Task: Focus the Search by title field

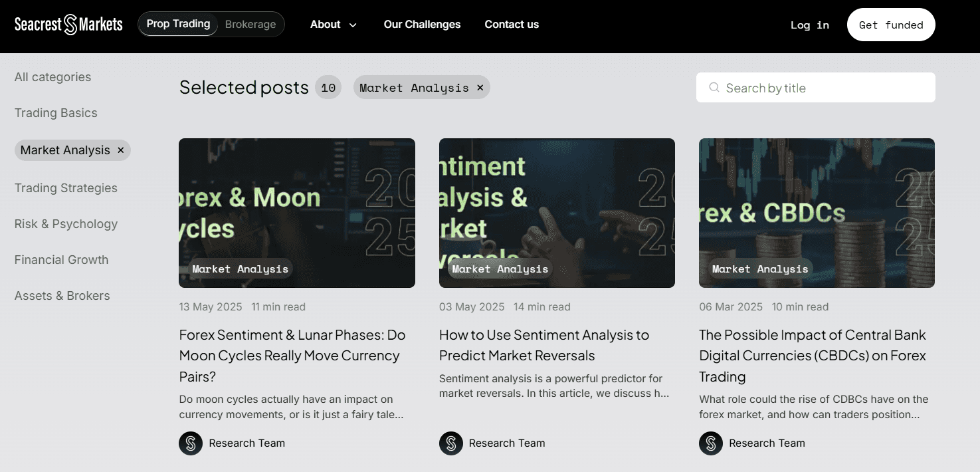Action: click(x=824, y=88)
